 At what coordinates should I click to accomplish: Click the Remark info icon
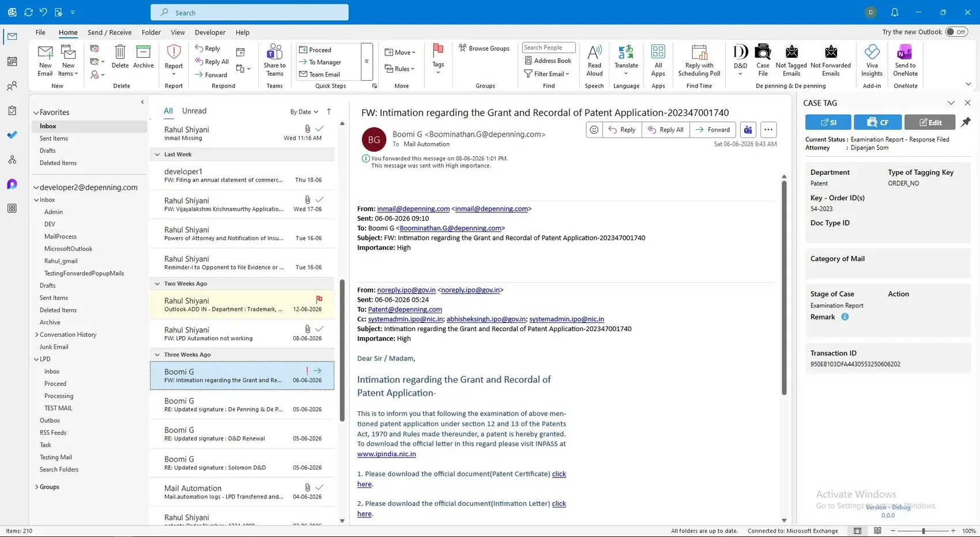(845, 317)
